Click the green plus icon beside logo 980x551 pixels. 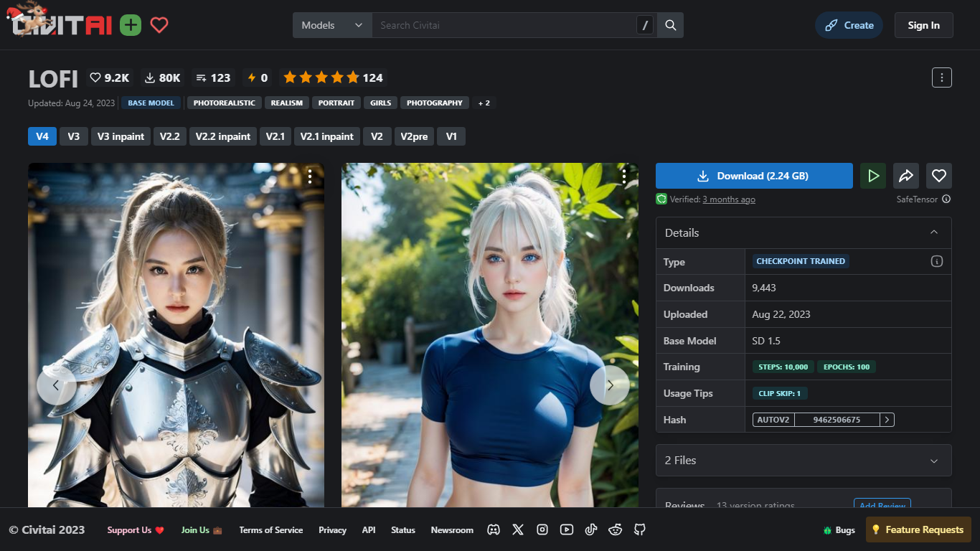tap(131, 25)
